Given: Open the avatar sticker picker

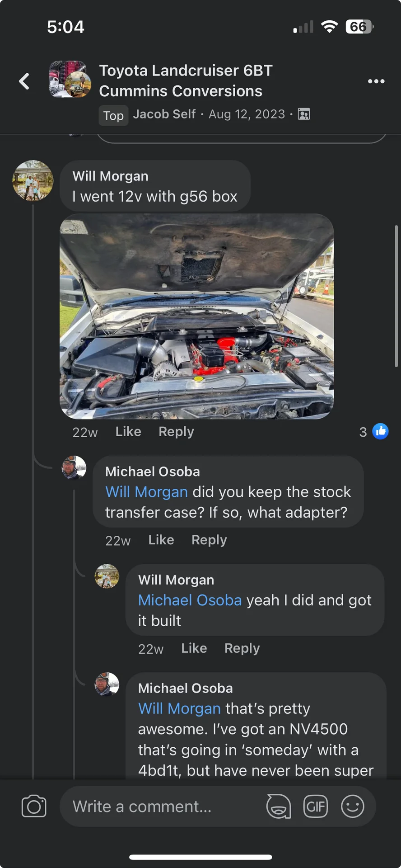Looking at the screenshot, I should 279,807.
